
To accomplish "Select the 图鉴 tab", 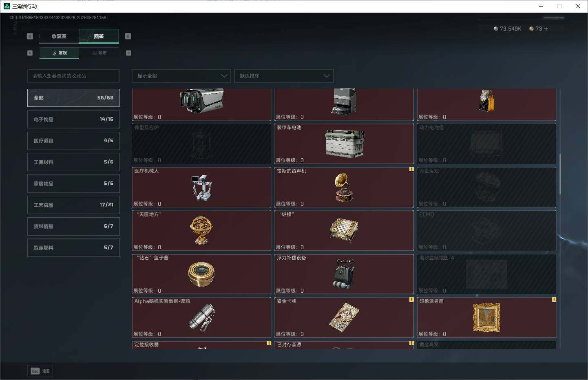I will (x=99, y=36).
